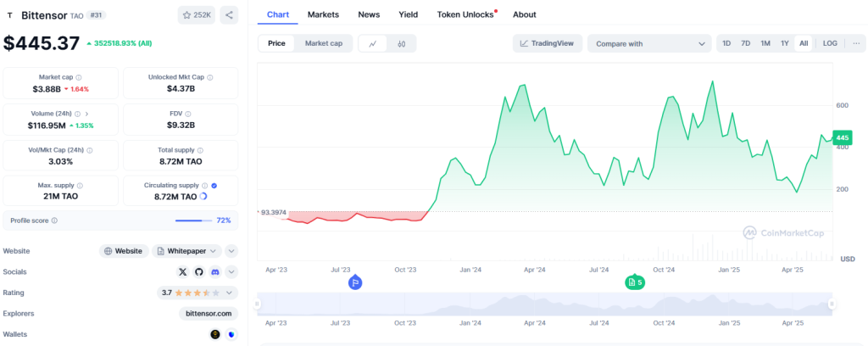Click the $3.88B market cap value

[x=47, y=88]
